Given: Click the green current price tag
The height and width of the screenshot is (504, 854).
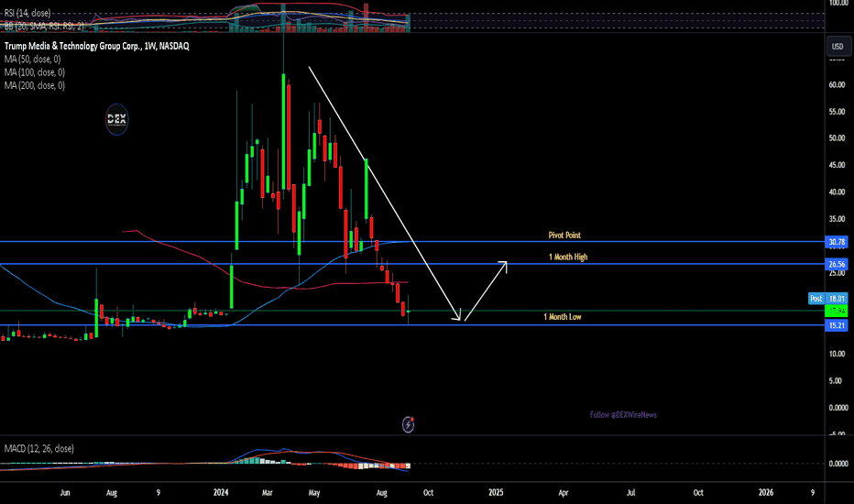Looking at the screenshot, I should point(837,311).
